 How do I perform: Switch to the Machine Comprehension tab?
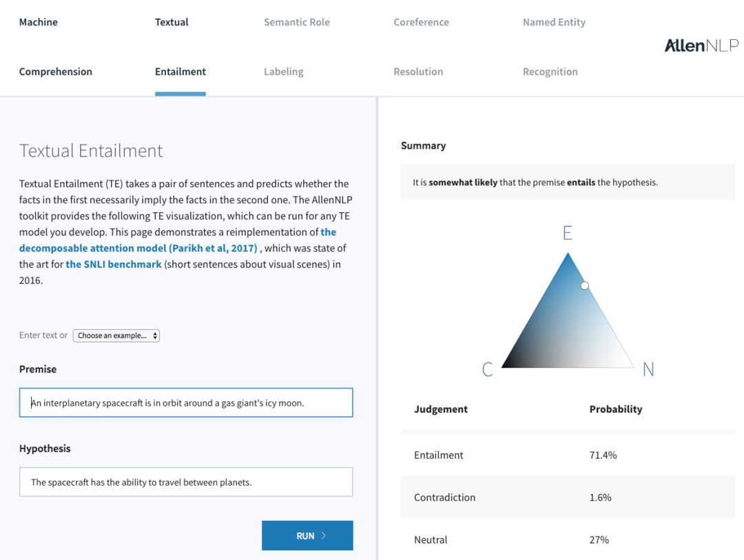(x=56, y=47)
